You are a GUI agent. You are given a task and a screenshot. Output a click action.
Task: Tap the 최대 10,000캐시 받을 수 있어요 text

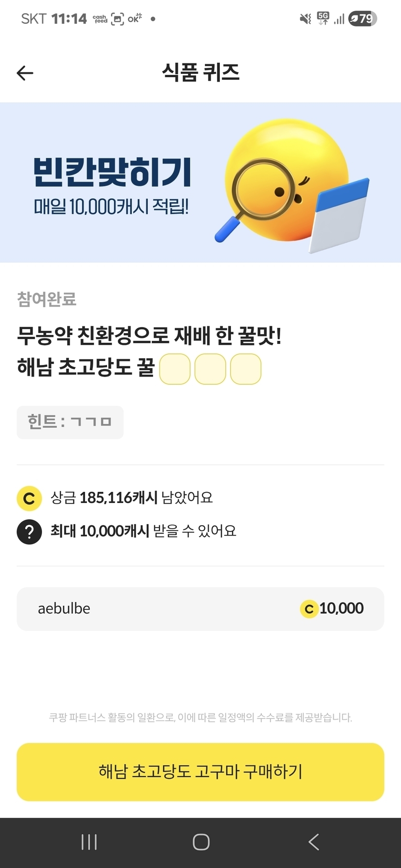pyautogui.click(x=143, y=531)
